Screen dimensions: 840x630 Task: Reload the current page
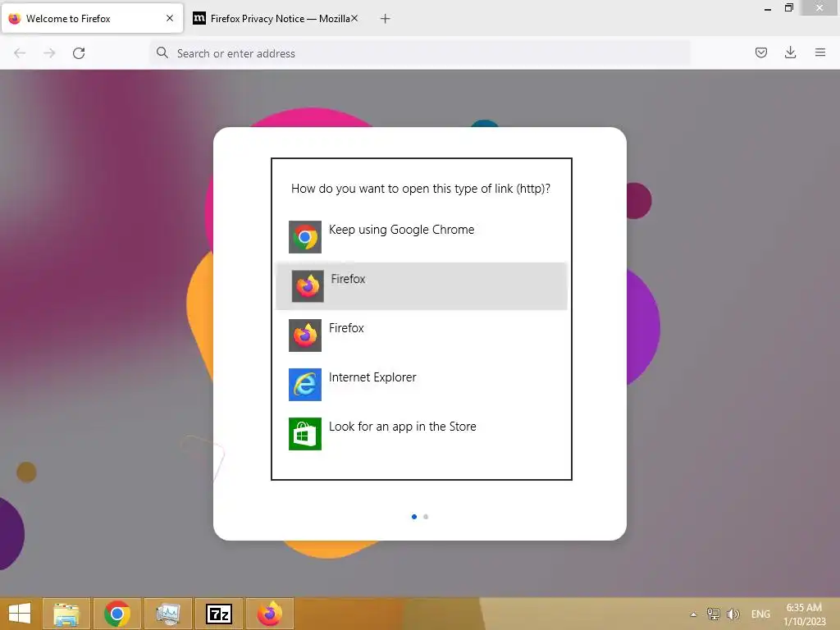(x=79, y=53)
